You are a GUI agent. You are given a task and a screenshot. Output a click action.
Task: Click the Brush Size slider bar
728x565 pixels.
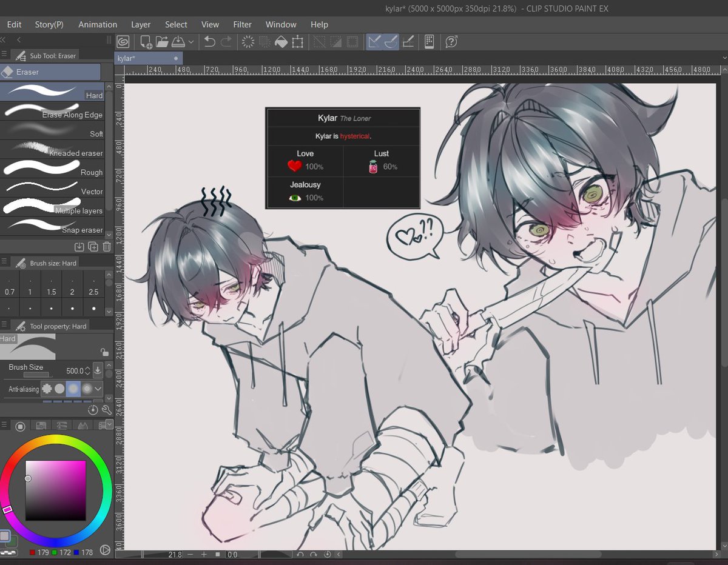coord(38,375)
